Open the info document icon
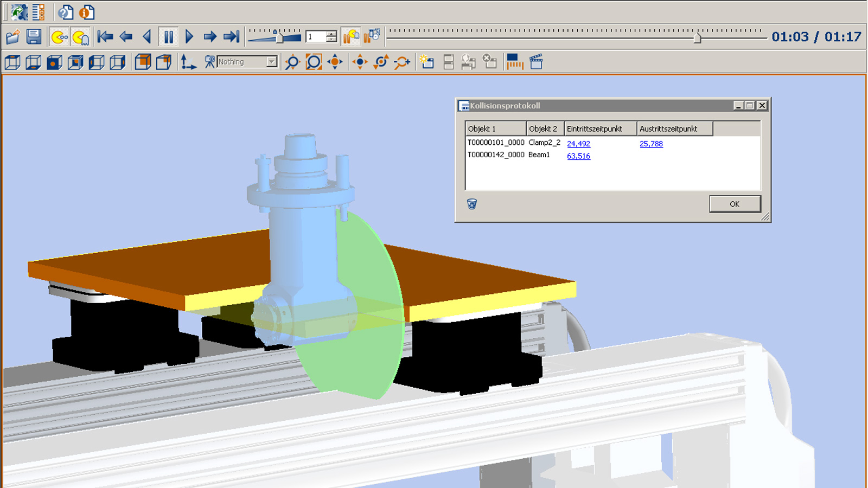This screenshot has height=488, width=868. (x=87, y=12)
